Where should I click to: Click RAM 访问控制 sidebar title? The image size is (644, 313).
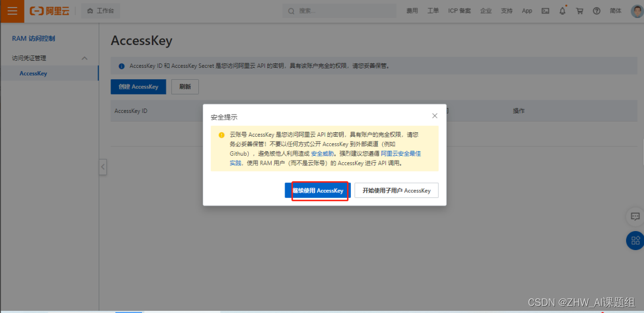click(x=34, y=39)
